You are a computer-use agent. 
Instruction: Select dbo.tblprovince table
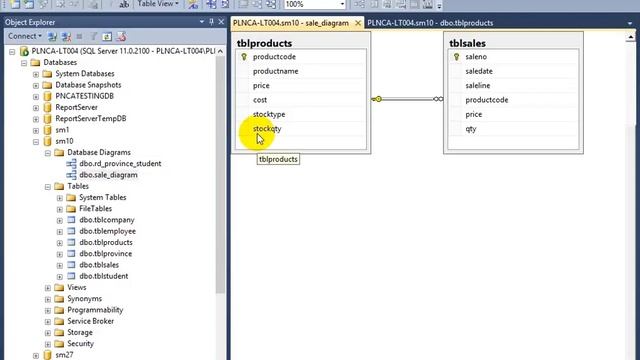(106, 253)
